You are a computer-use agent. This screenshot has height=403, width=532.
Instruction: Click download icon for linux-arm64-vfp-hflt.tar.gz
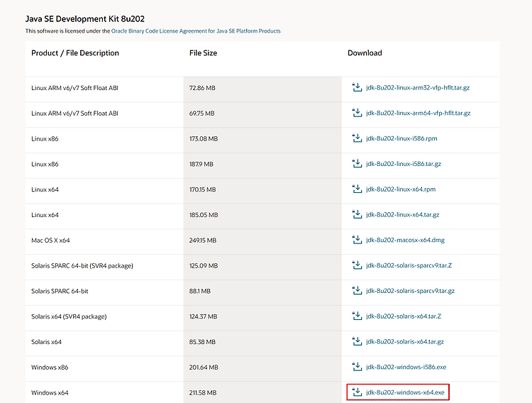point(357,113)
